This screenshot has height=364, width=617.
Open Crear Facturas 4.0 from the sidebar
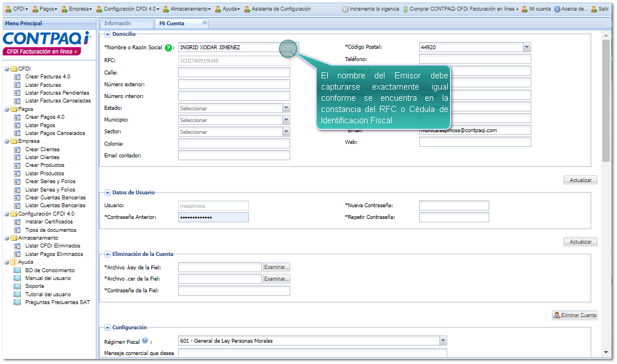(48, 77)
